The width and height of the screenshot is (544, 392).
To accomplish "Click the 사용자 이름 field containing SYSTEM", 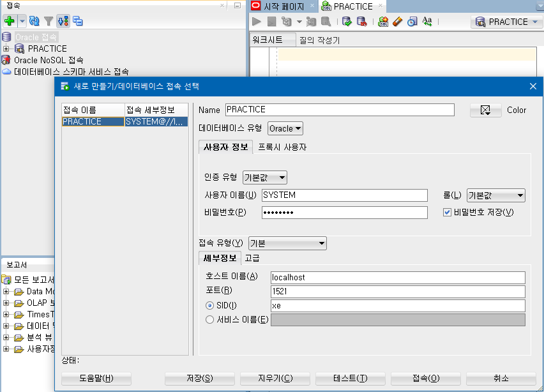I will click(344, 195).
